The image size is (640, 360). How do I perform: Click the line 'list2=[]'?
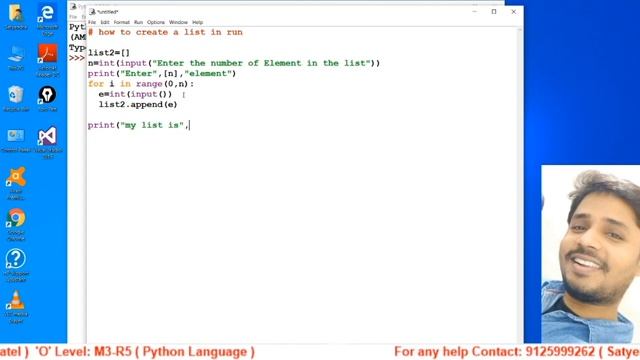(109, 53)
